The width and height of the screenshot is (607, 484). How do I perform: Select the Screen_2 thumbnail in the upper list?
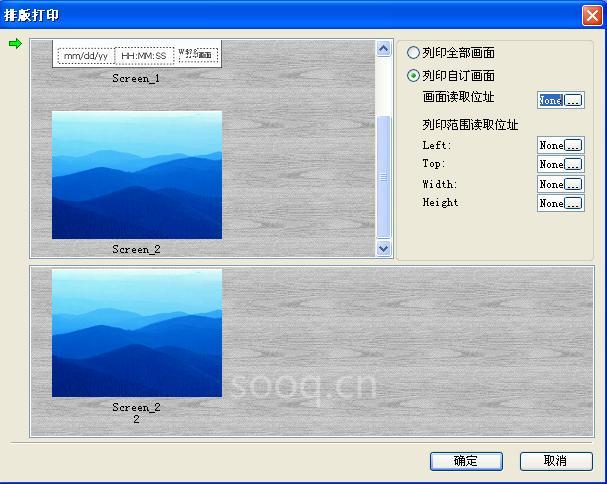coord(137,175)
